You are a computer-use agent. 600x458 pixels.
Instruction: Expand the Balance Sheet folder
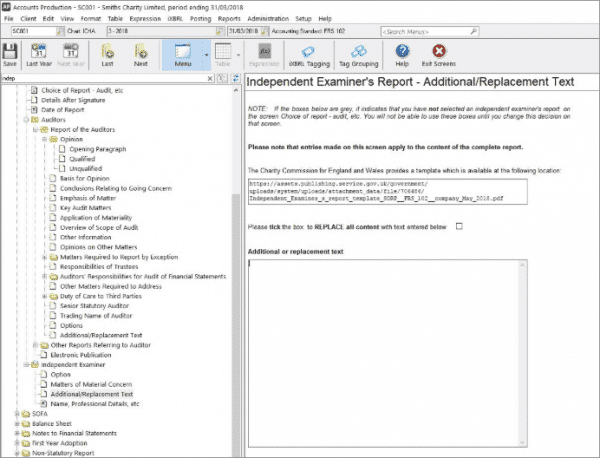coord(15,424)
